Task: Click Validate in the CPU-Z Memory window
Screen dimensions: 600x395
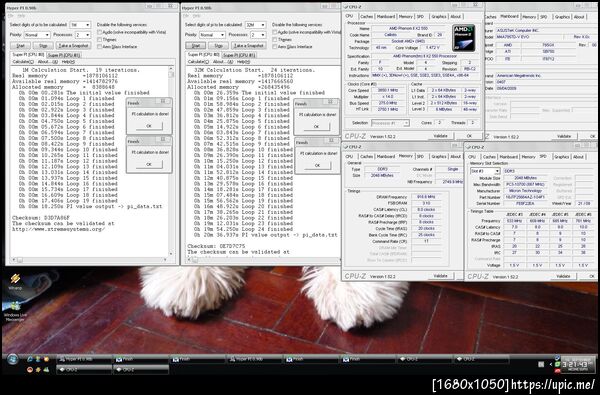Action: click(x=440, y=276)
